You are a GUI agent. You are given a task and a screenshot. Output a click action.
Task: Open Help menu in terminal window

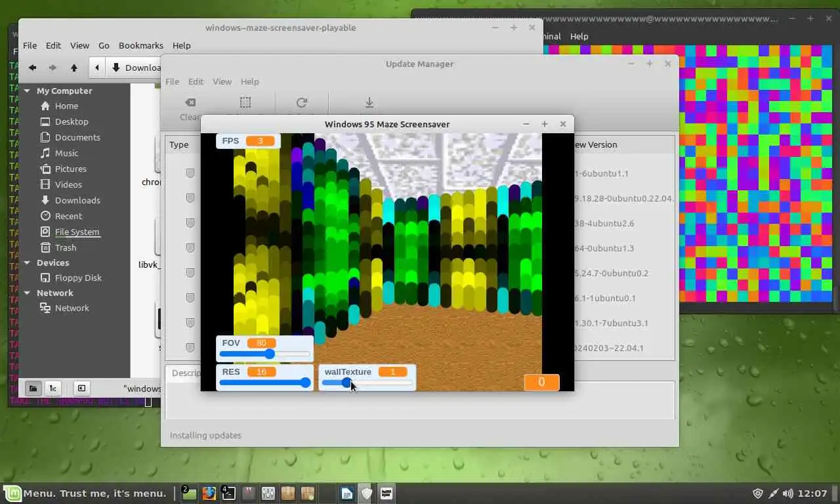[x=579, y=36]
